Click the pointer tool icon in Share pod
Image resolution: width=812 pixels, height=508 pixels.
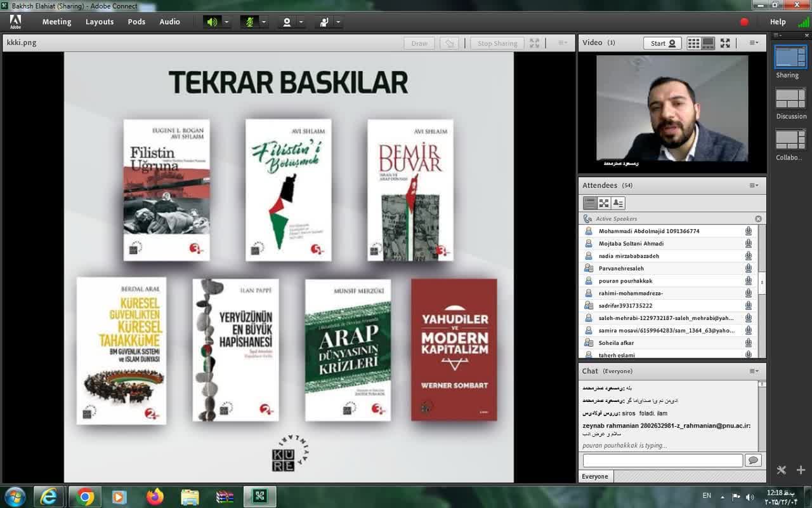coord(449,43)
